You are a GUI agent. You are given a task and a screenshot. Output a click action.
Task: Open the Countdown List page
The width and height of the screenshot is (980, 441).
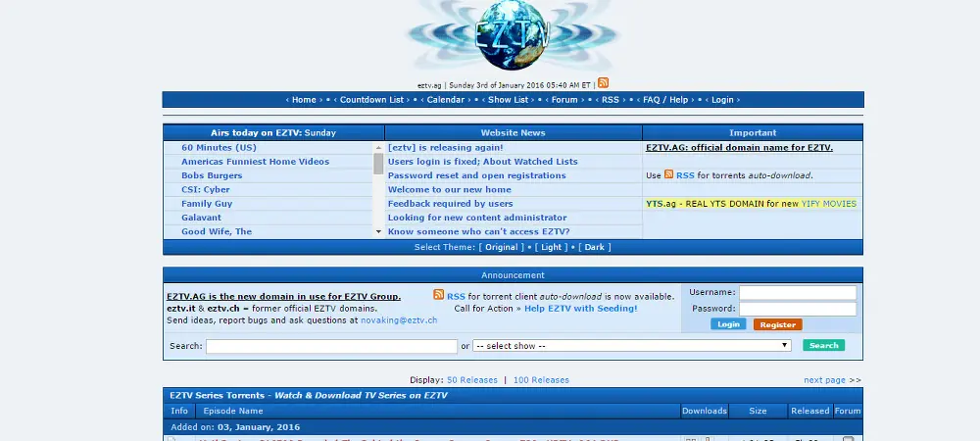coord(371,100)
